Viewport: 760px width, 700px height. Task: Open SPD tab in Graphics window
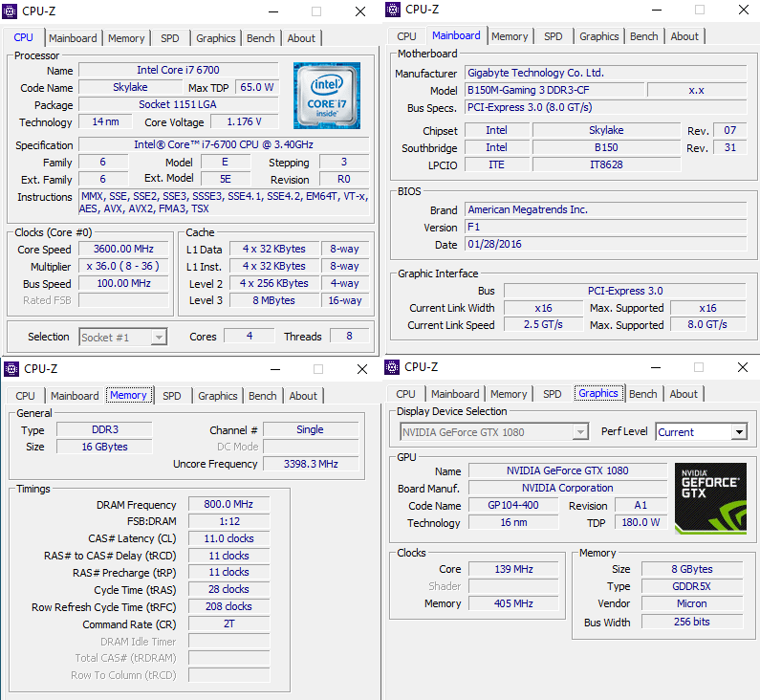552,394
